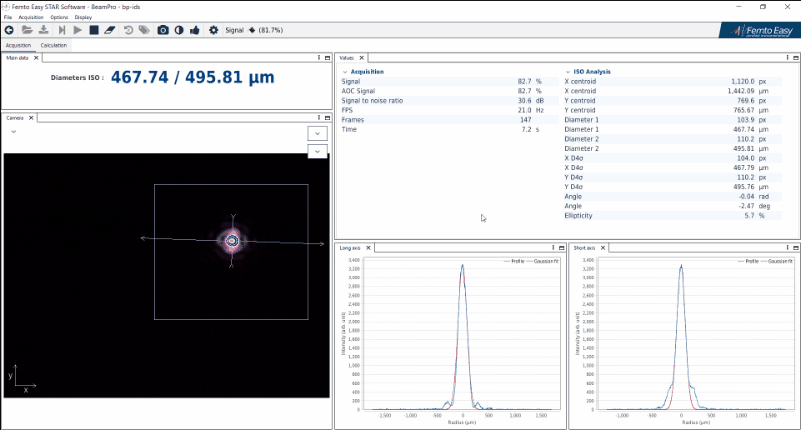Stop acquisition with the square stop icon
801x430 pixels.
tap(93, 31)
